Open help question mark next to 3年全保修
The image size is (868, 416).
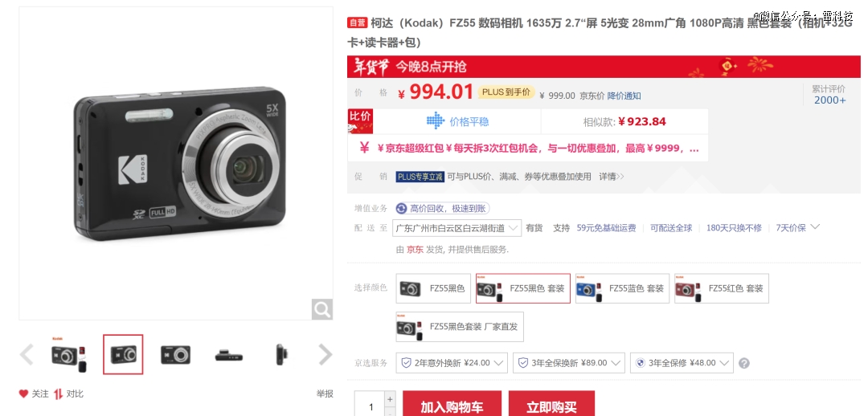tap(744, 364)
